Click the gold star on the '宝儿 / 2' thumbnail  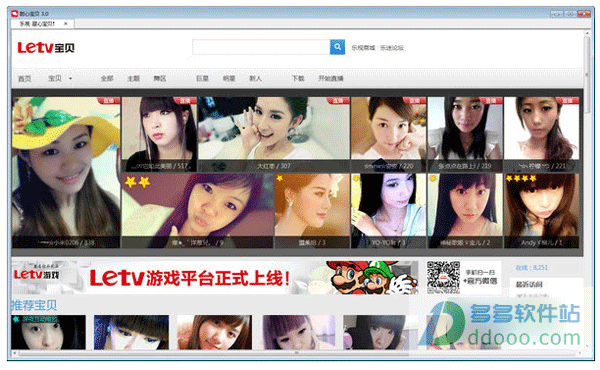click(x=433, y=178)
